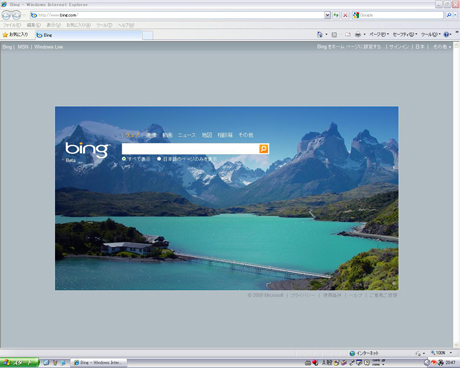The height and width of the screenshot is (368, 460).
Task: Expand the Home button dropdown arrow
Action: pyautogui.click(x=326, y=34)
